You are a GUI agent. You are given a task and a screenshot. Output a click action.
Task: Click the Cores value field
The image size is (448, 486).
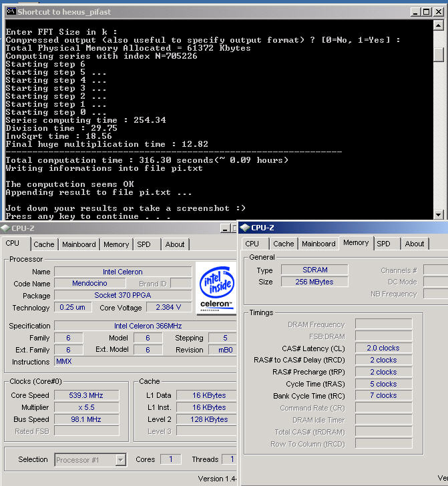click(x=170, y=459)
